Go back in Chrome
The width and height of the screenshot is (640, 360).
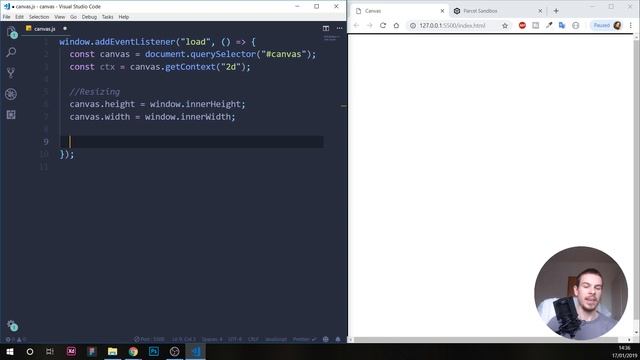[356, 25]
